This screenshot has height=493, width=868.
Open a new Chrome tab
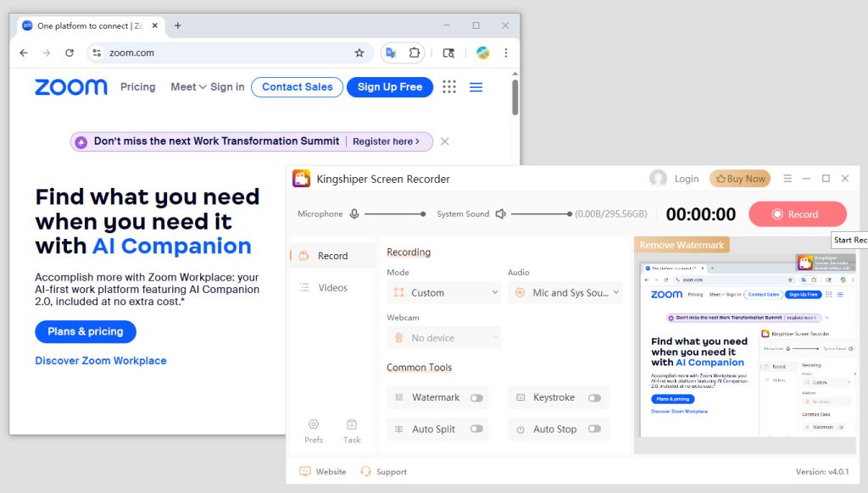click(x=178, y=25)
